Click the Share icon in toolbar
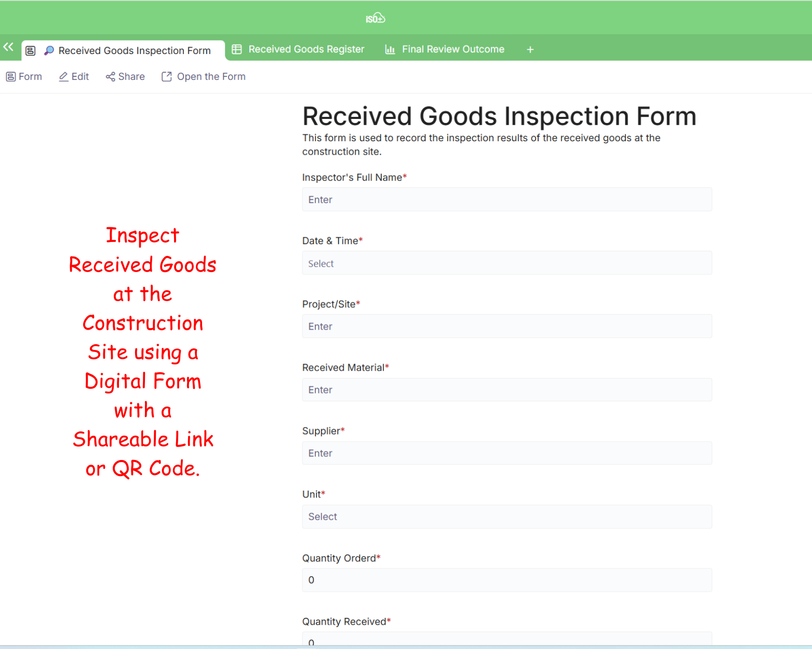 coord(110,77)
